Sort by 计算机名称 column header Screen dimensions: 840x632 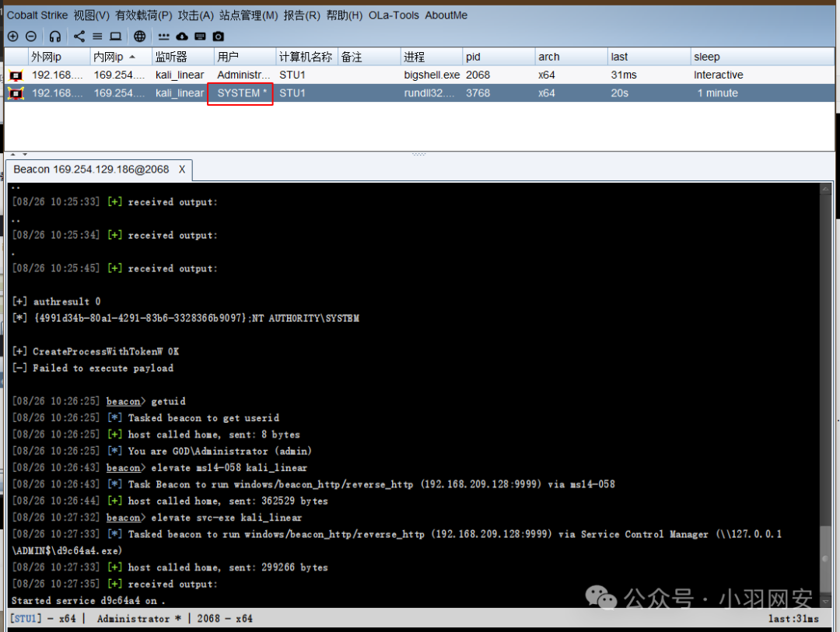click(x=306, y=57)
